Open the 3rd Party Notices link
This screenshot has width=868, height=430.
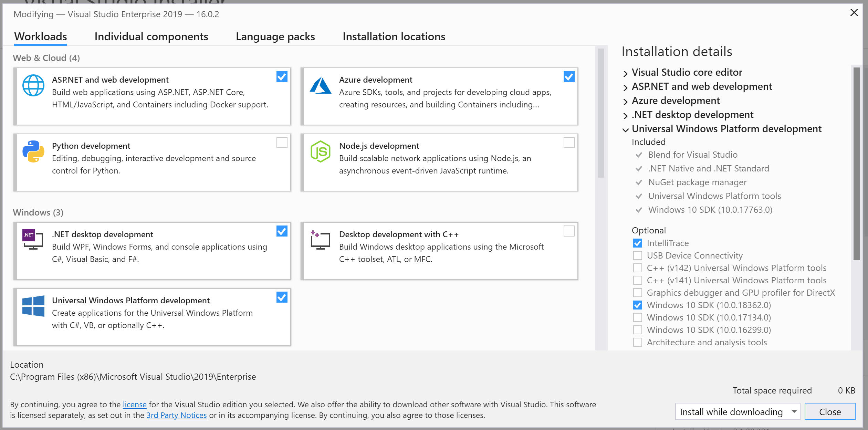pos(176,415)
